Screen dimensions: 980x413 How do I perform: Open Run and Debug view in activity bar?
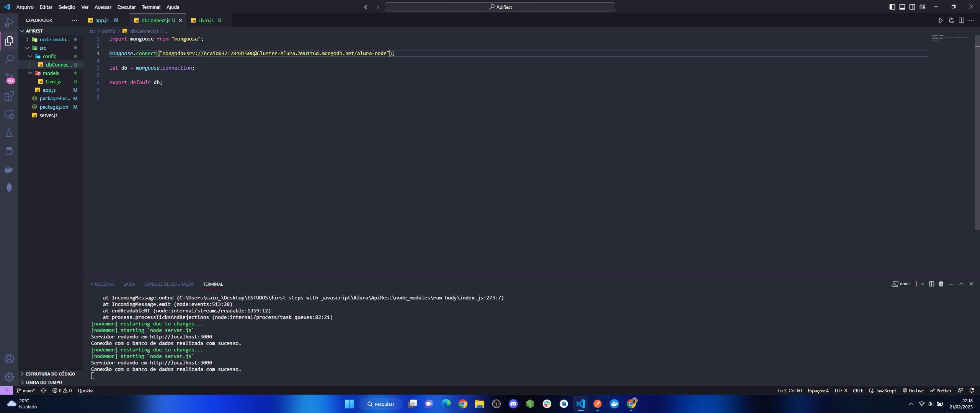[x=9, y=23]
